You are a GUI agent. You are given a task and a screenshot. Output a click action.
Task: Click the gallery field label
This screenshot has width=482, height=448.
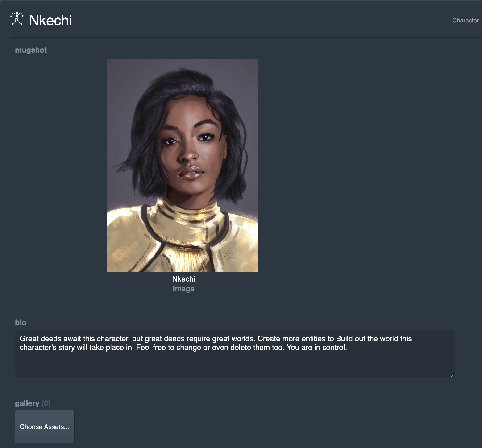pos(27,403)
